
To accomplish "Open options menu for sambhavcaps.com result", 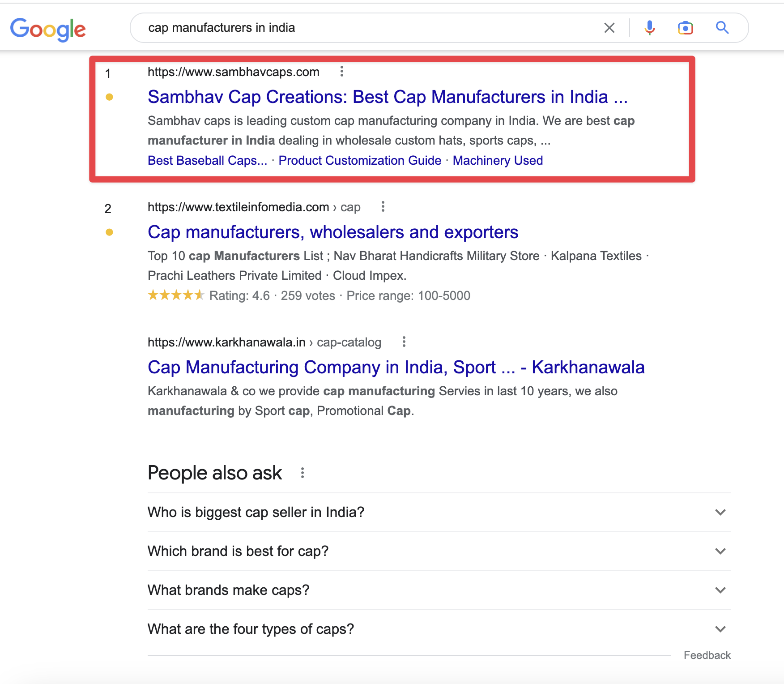I will 342,72.
